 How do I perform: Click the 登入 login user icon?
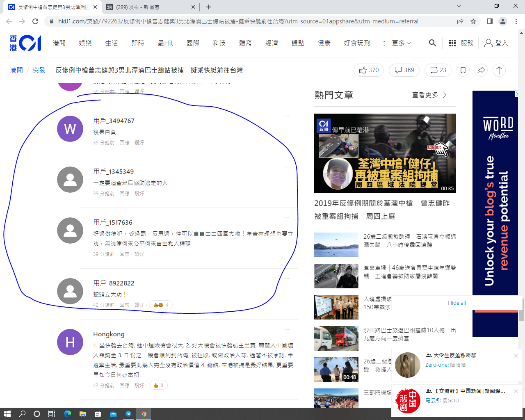pos(488,43)
